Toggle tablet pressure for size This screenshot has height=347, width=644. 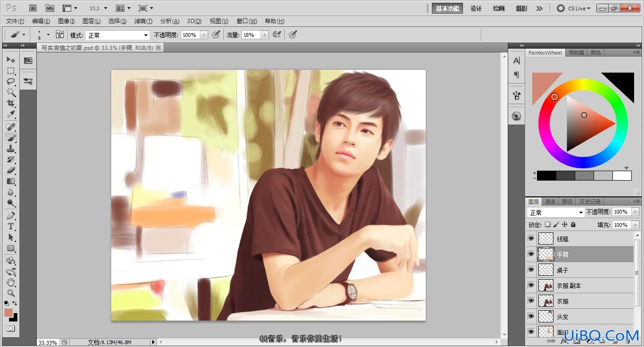pos(293,34)
